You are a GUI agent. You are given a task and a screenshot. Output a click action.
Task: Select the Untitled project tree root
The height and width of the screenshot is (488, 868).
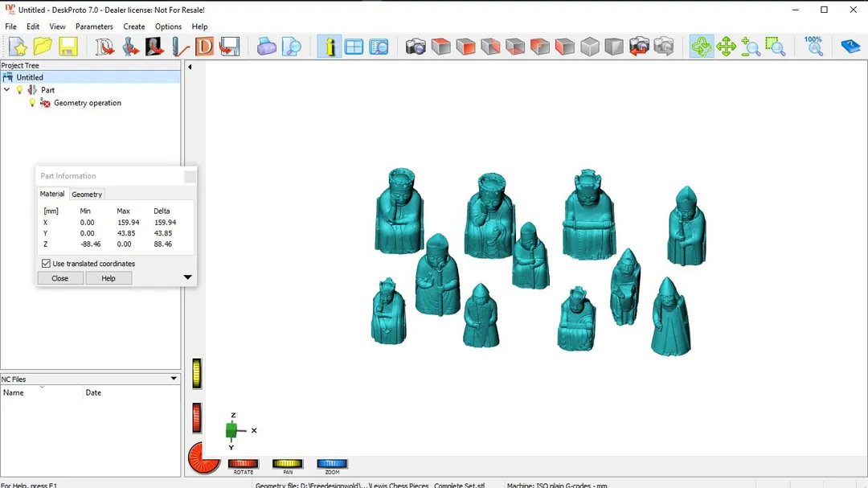coord(30,77)
